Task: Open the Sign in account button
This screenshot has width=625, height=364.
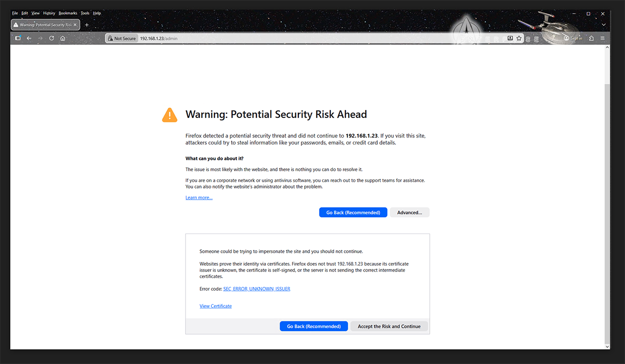Action: pos(573,38)
